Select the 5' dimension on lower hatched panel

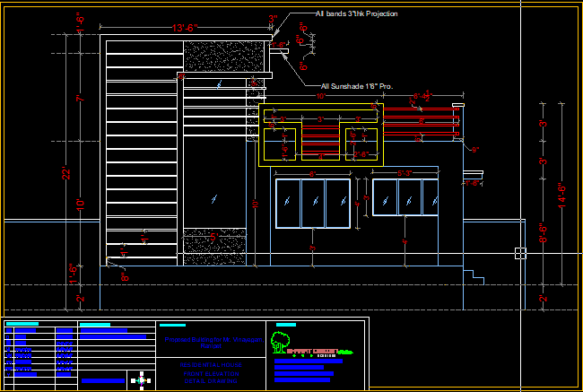[x=213, y=237]
